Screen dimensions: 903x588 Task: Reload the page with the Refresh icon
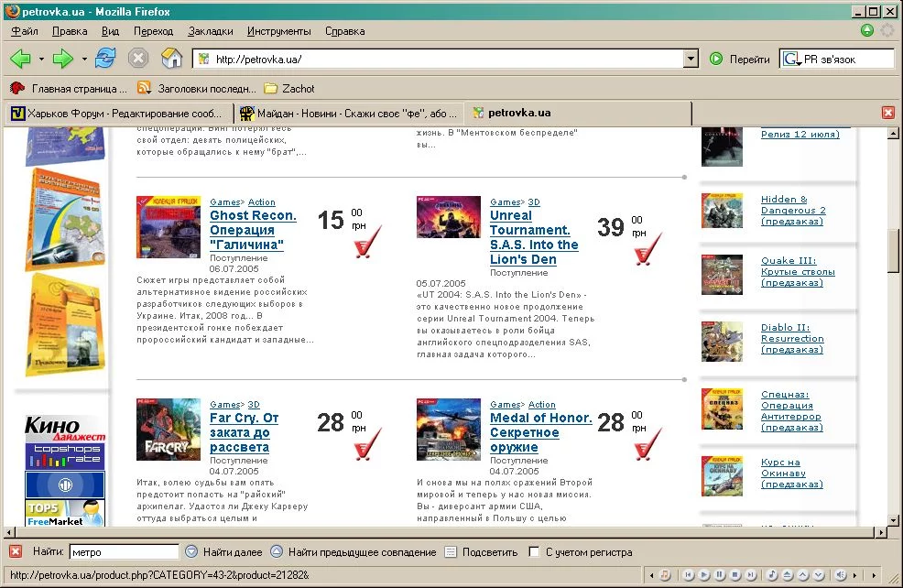coord(105,59)
